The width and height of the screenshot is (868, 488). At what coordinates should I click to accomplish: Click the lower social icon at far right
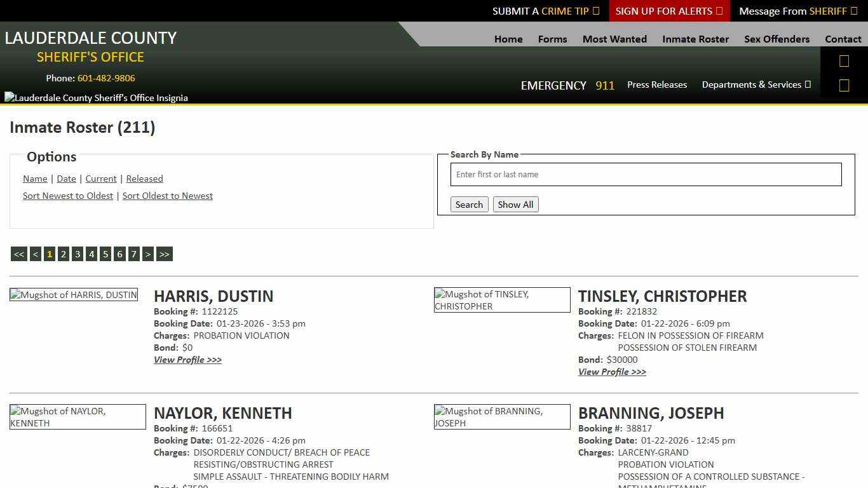(x=844, y=85)
